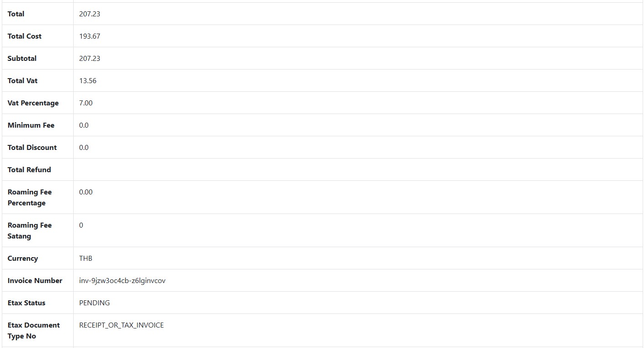The width and height of the screenshot is (644, 348).
Task: Select the 13.56 VAT amount
Action: (x=88, y=81)
